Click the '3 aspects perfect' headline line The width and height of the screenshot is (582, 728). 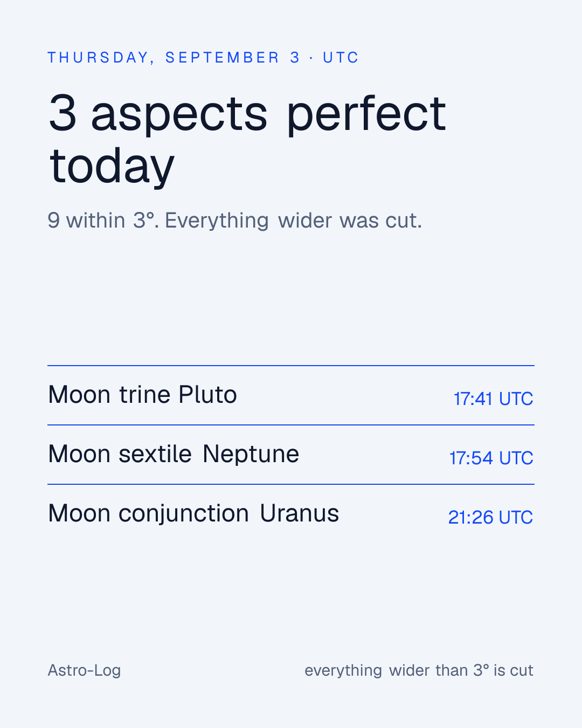tap(247, 113)
